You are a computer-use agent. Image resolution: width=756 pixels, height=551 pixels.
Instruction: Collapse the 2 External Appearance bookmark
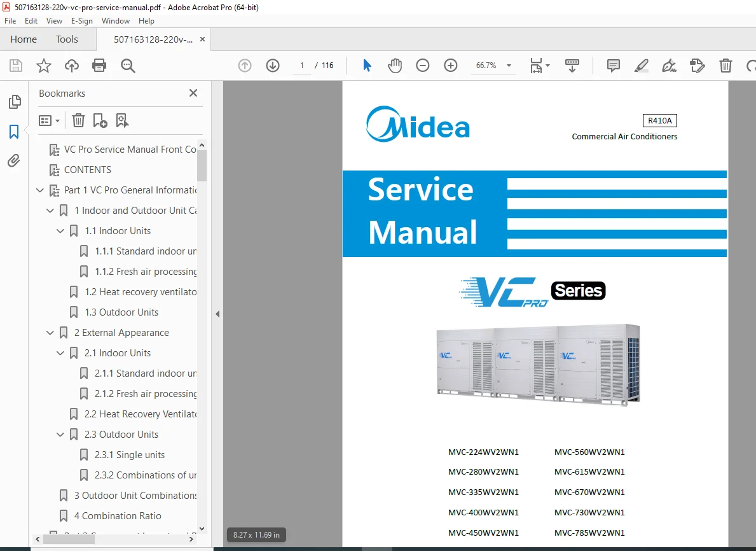[50, 333]
